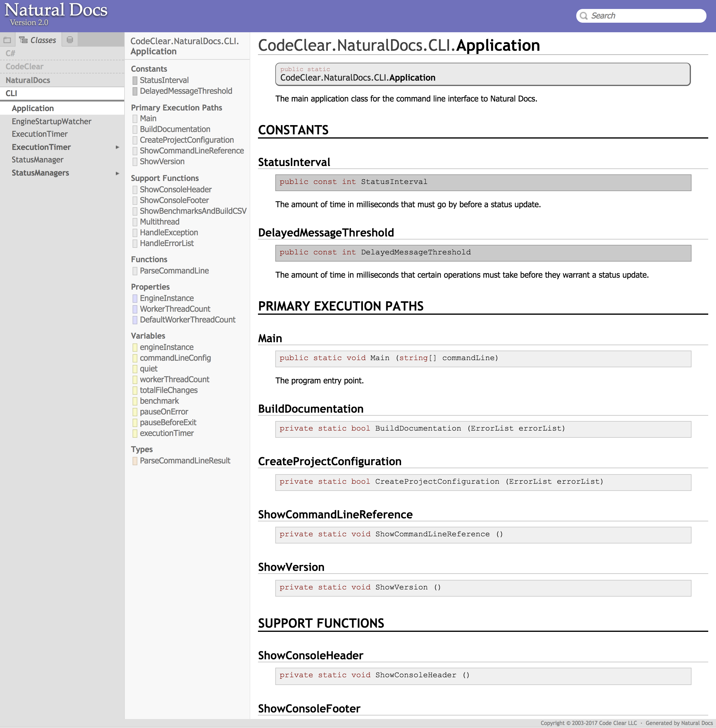The height and width of the screenshot is (728, 716).
Task: Click the Natural Docs header title
Action: tap(56, 10)
